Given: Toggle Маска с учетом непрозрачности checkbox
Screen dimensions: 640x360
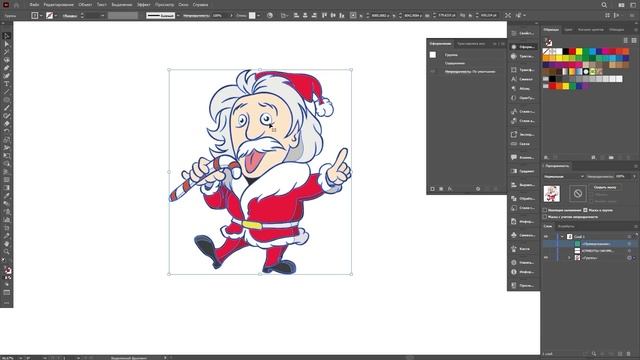Looking at the screenshot, I should (x=545, y=217).
